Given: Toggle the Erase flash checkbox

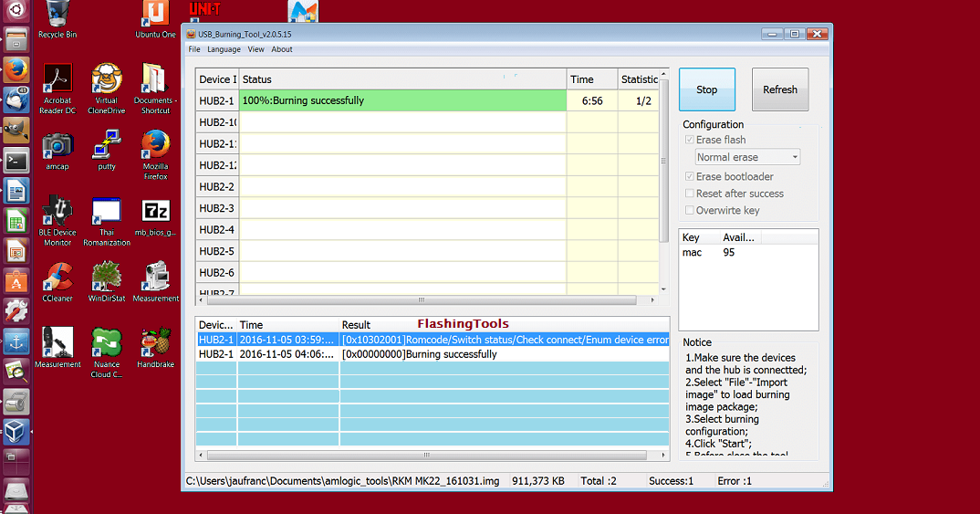Looking at the screenshot, I should 689,140.
